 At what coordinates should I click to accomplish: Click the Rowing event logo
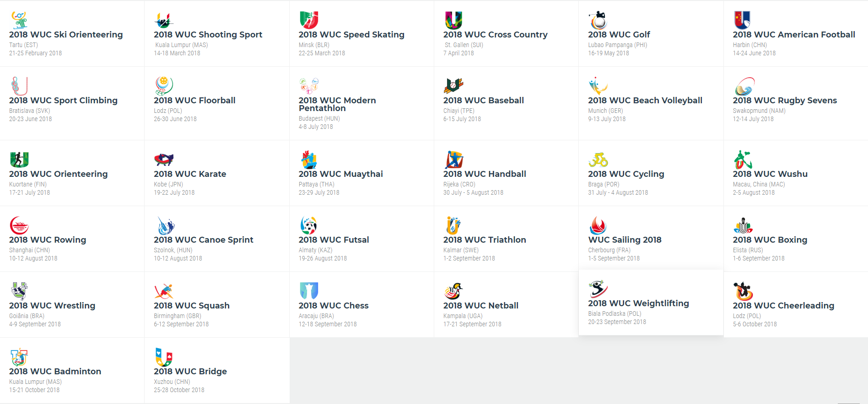coord(19,225)
